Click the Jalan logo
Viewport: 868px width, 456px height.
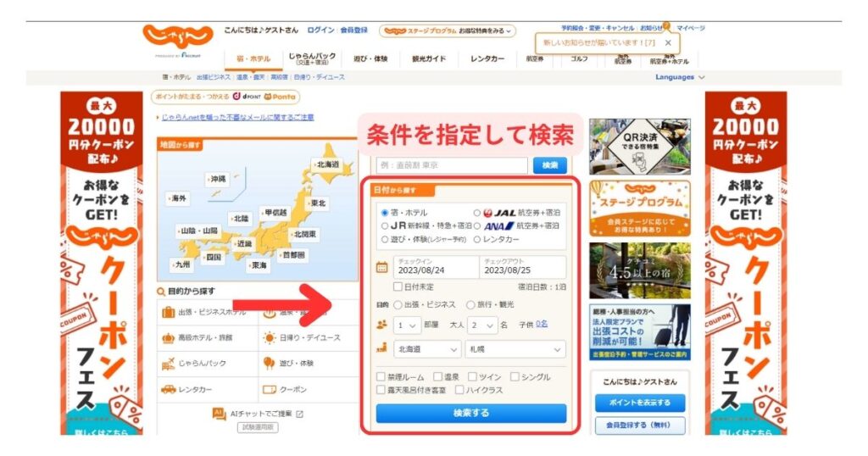click(178, 36)
